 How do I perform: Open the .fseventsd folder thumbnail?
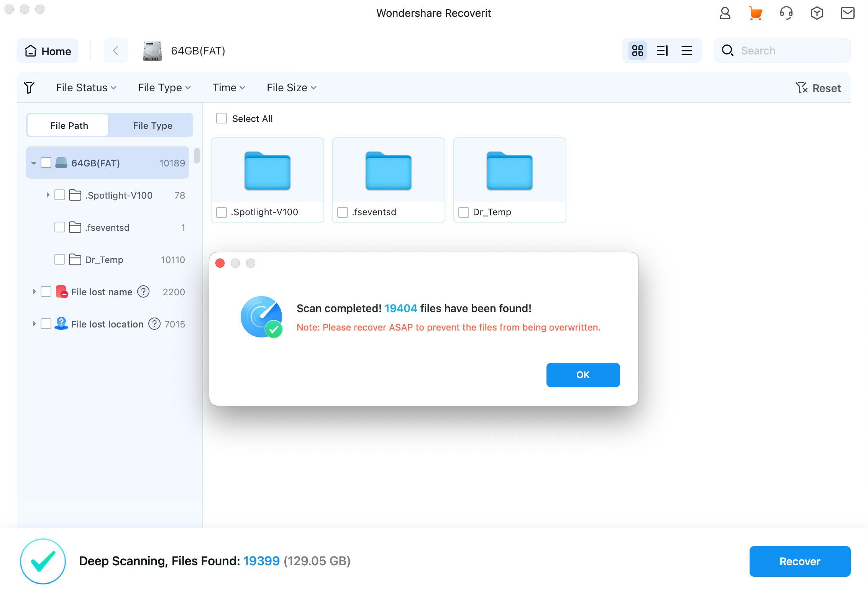click(389, 171)
